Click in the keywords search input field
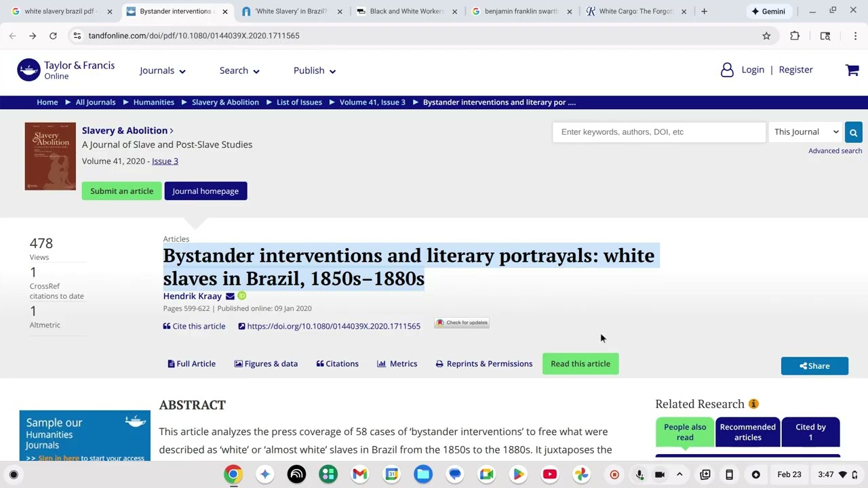Viewport: 868px width, 488px height. click(x=659, y=132)
